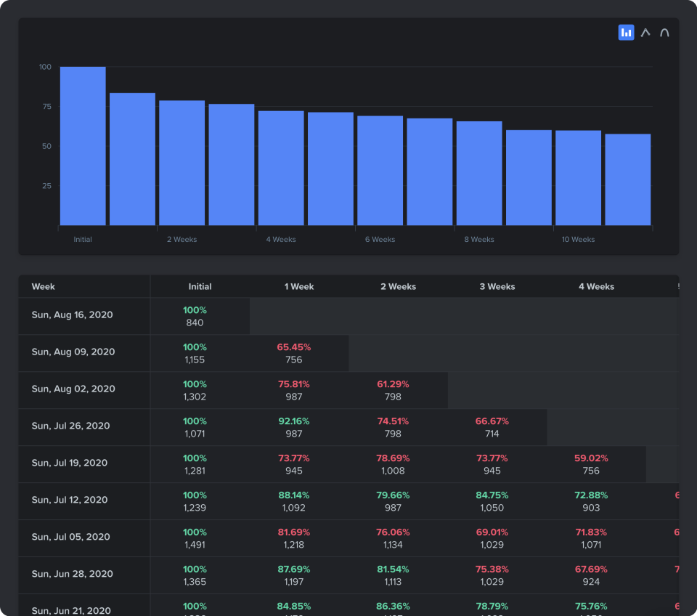The height and width of the screenshot is (616, 697).
Task: Click the Initial column header
Action: 200,286
